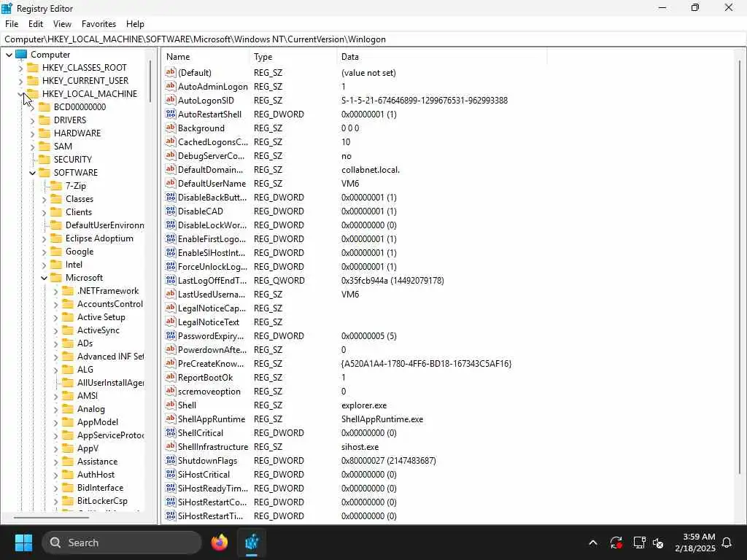
Task: Expand the HARDWARE key chevron
Action: 32,134
